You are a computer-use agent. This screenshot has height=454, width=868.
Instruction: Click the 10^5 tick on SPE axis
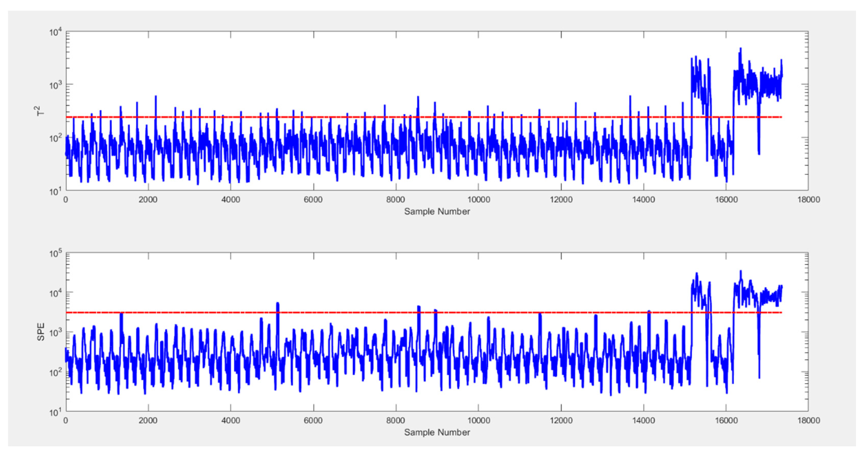click(x=55, y=253)
